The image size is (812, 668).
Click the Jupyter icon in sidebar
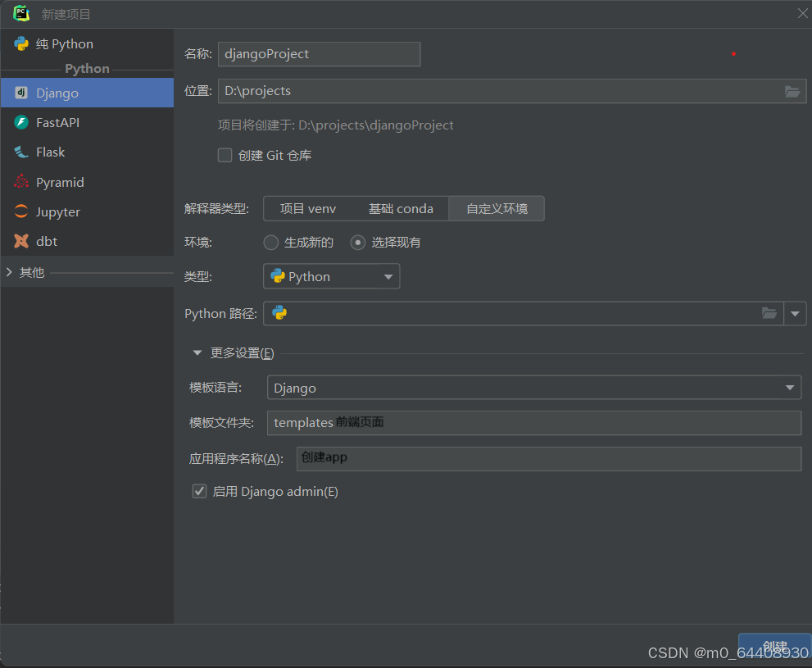coord(21,211)
